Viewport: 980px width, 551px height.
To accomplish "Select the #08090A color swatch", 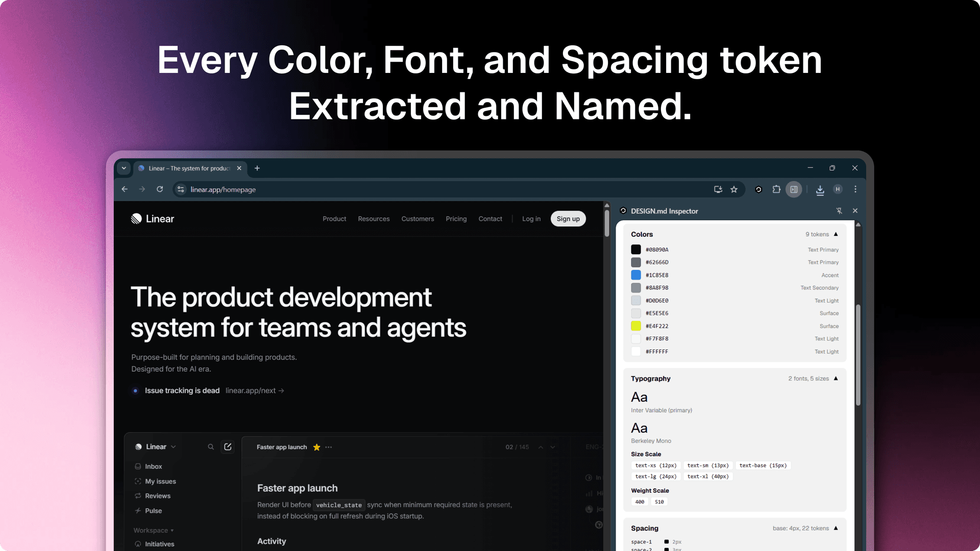I will [636, 249].
